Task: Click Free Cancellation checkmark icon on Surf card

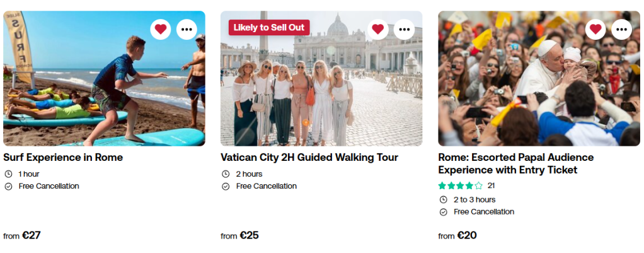Action: (8, 186)
